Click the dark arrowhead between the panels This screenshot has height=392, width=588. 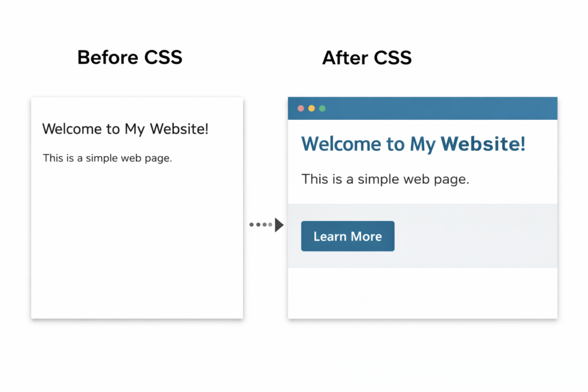point(280,225)
